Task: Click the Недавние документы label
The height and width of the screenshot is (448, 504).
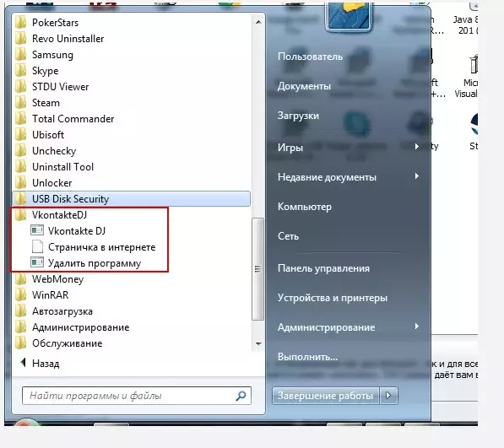Action: coord(327,177)
